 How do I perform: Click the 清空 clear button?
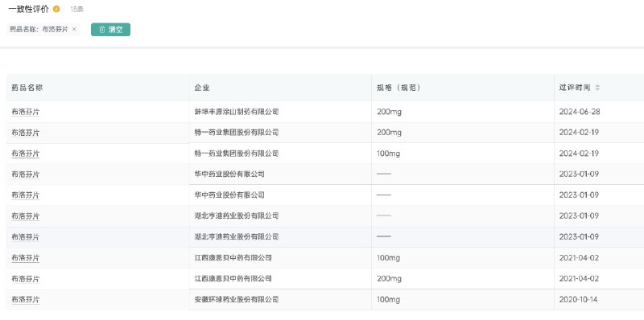point(110,30)
